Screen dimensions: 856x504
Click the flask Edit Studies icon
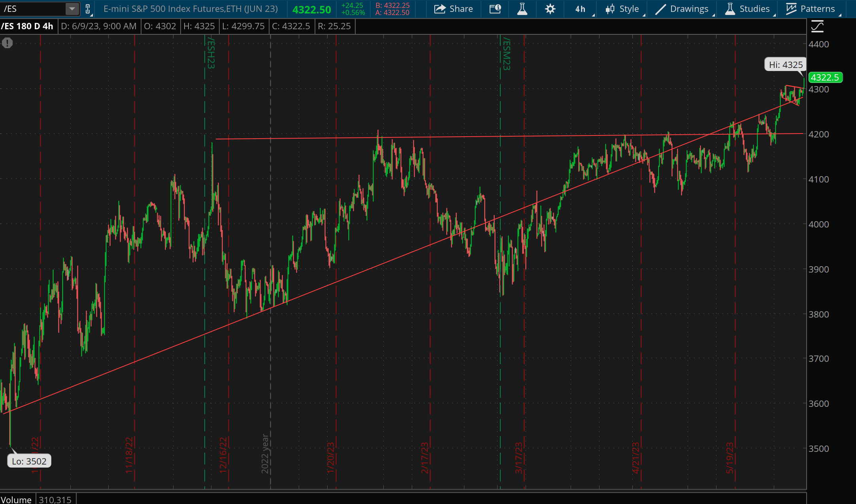(x=522, y=9)
